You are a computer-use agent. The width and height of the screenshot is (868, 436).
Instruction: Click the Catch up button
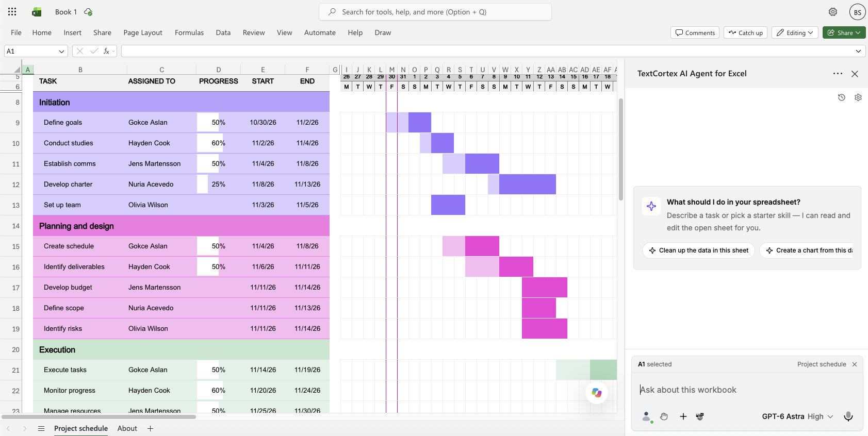746,32
